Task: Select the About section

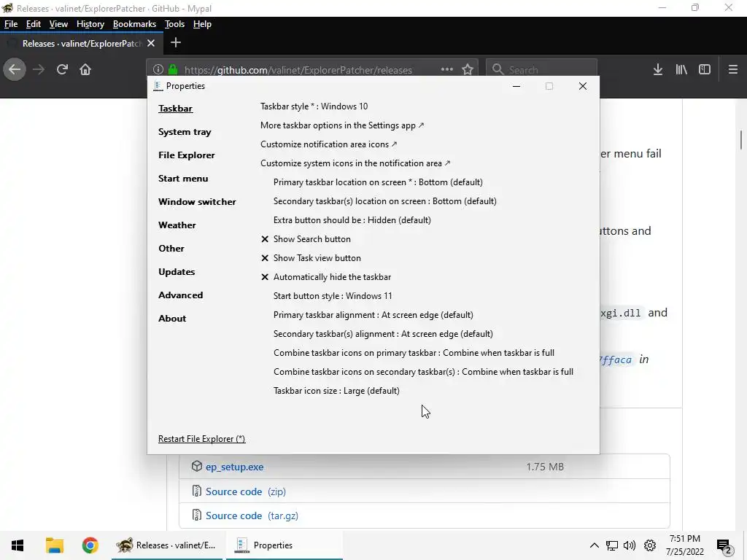Action: (x=172, y=319)
